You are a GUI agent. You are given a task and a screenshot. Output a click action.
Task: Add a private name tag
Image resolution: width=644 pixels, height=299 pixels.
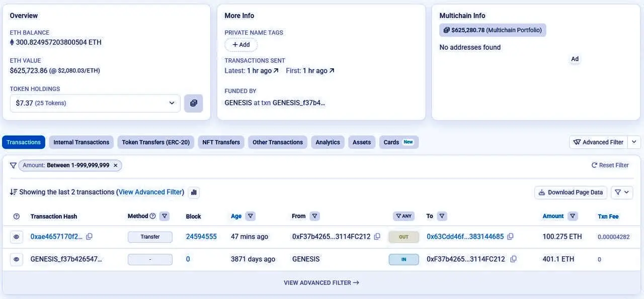coord(241,45)
